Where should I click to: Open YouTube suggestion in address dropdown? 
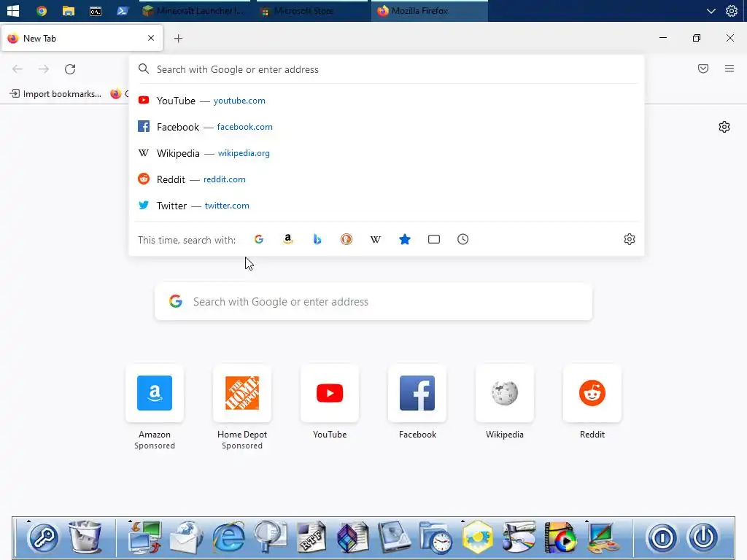387,101
